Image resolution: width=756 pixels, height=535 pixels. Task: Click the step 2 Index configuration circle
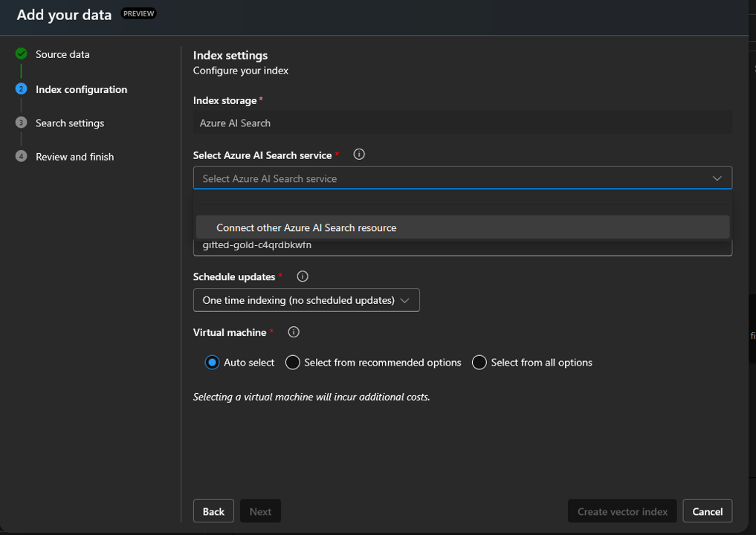point(20,88)
